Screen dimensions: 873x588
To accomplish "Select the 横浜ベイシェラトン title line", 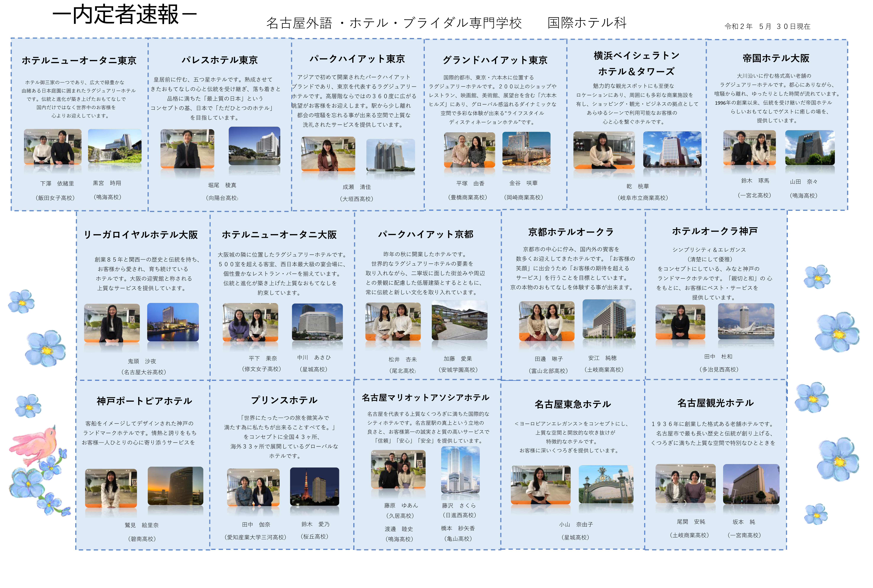I will click(636, 55).
